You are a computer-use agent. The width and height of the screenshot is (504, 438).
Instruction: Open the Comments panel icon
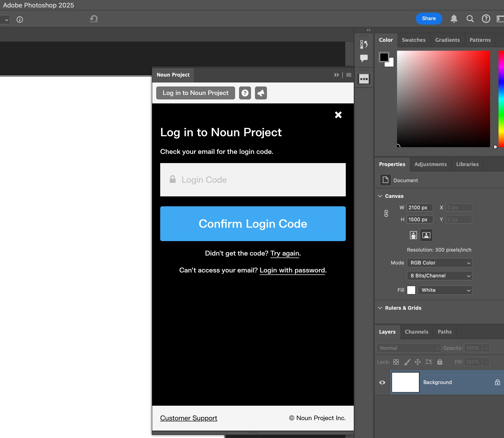pyautogui.click(x=364, y=58)
